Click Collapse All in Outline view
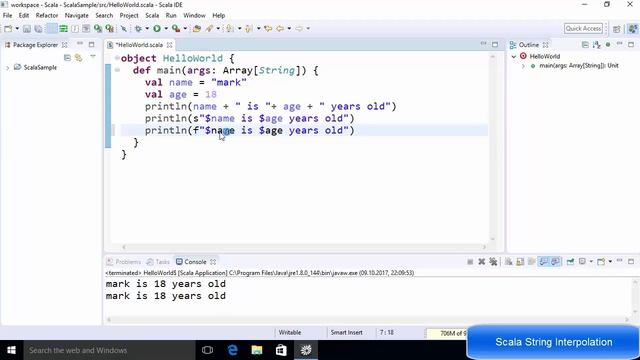Image resolution: width=640 pixels, height=360 pixels. click(585, 44)
